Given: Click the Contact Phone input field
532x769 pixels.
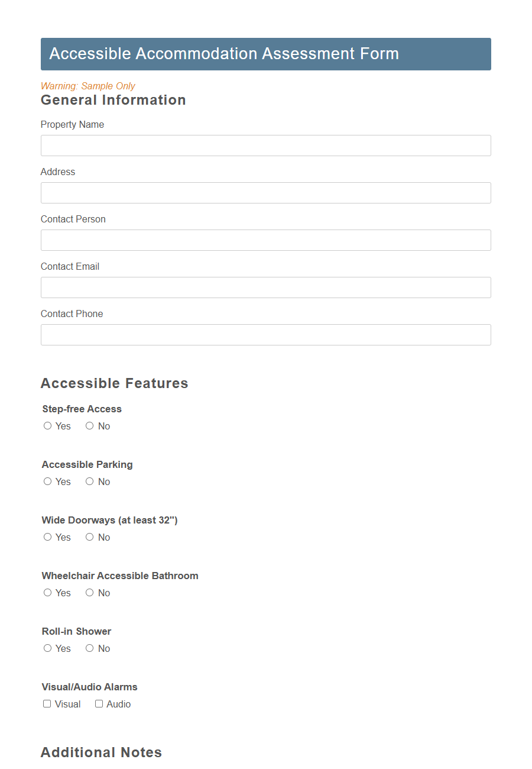Looking at the screenshot, I should 265,335.
